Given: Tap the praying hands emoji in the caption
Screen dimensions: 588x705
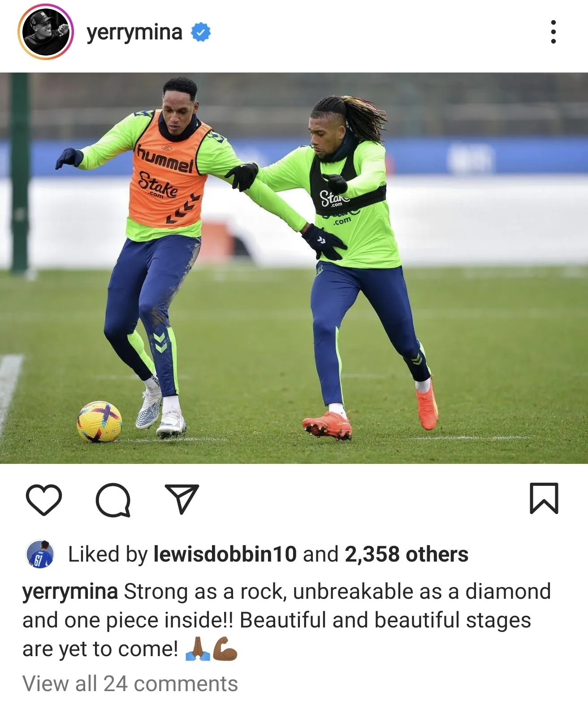Looking at the screenshot, I should coord(198,649).
